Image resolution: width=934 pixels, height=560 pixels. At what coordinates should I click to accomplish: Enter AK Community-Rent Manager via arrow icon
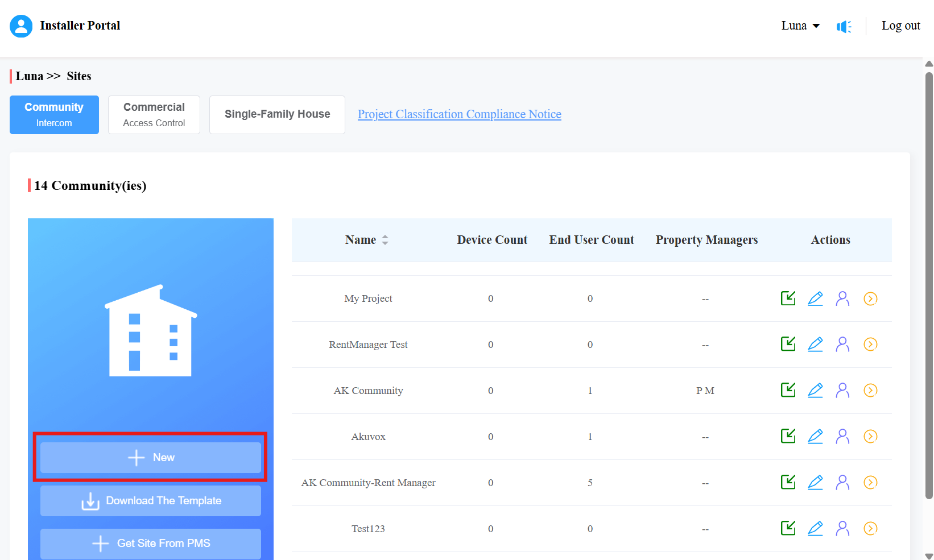coord(870,483)
